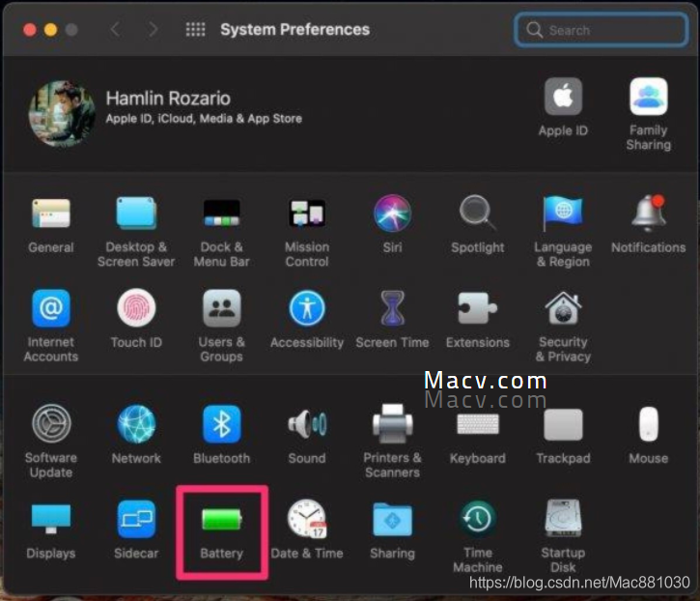This screenshot has width=700, height=601.
Task: Open Time Machine preferences
Action: pyautogui.click(x=478, y=518)
